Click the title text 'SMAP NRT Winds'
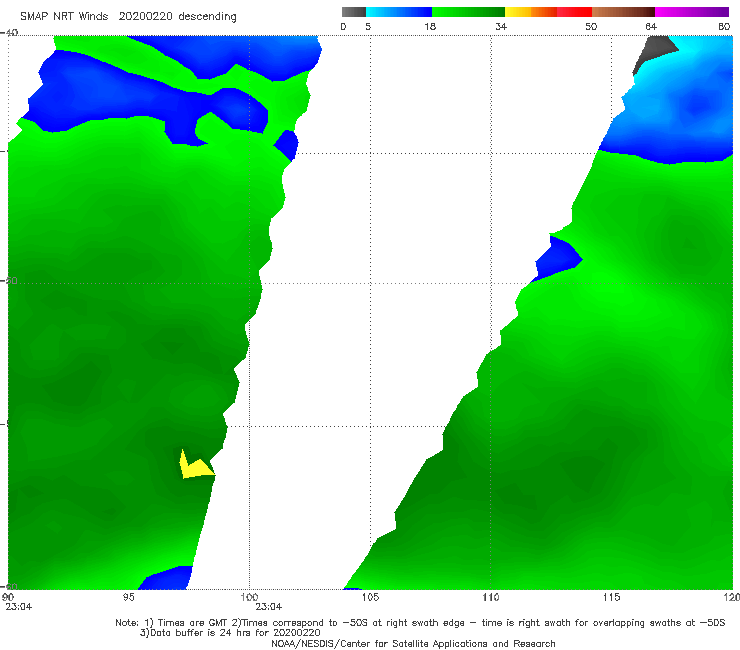Screen dimensions: 740x650 click(x=64, y=17)
